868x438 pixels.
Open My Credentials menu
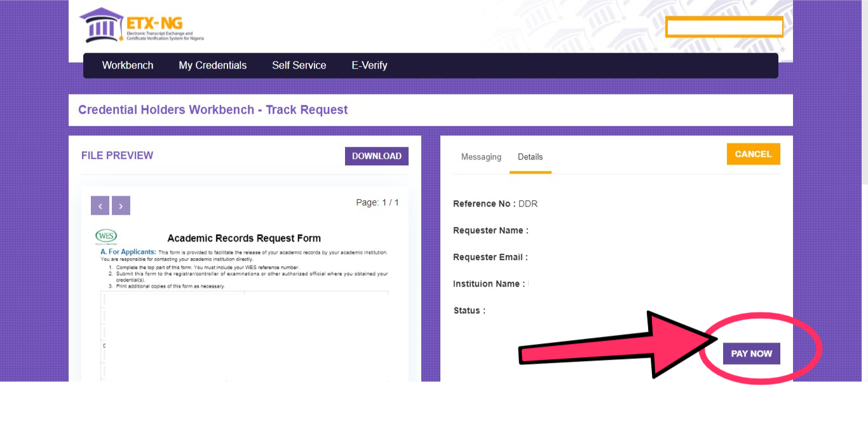coord(213,65)
